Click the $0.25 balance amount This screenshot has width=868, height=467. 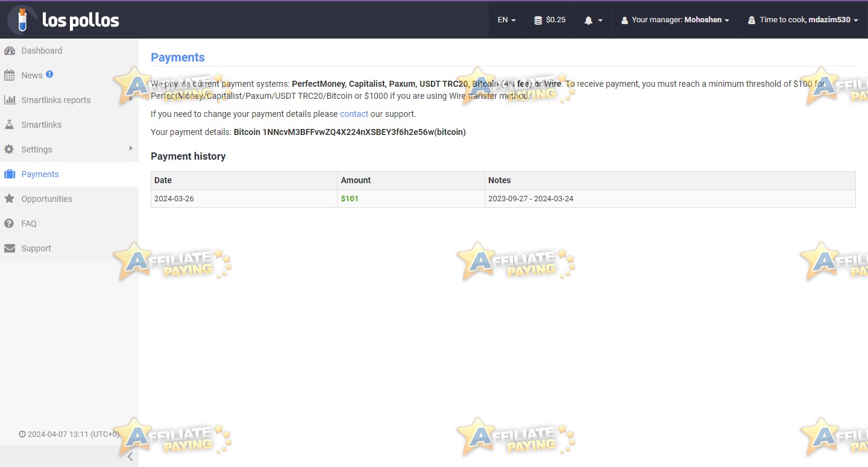tap(556, 20)
